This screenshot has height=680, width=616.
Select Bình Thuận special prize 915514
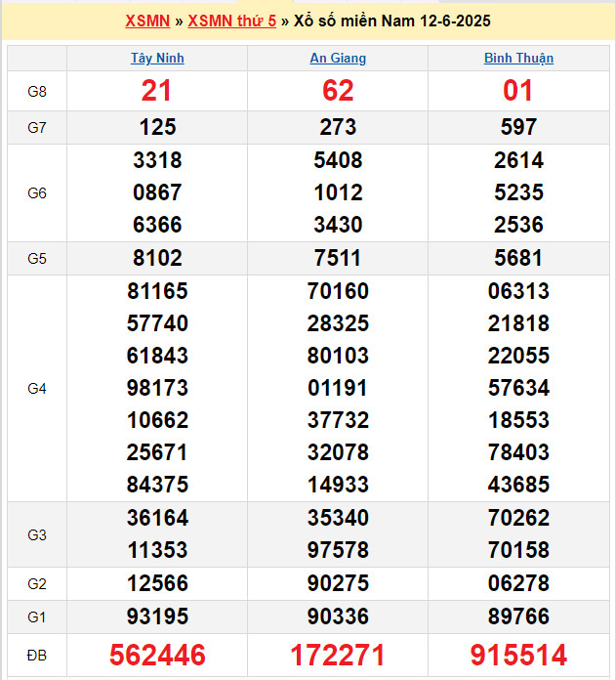(x=518, y=655)
